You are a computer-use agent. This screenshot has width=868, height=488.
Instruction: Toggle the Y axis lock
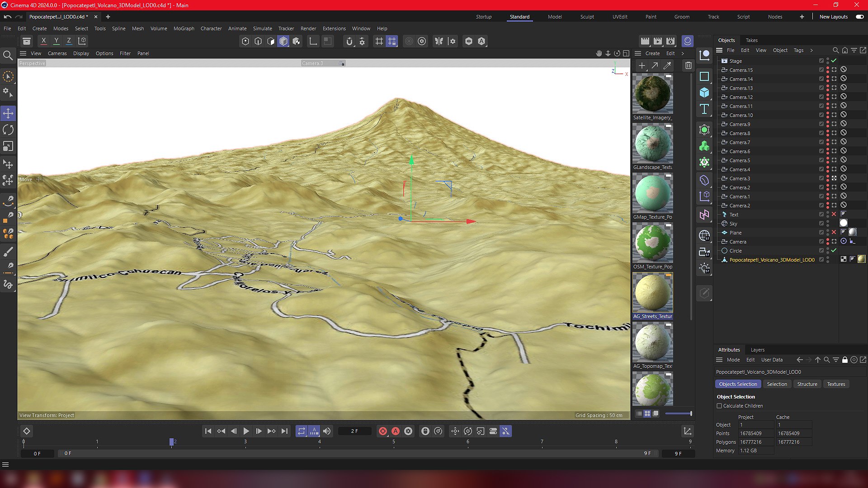coord(57,41)
